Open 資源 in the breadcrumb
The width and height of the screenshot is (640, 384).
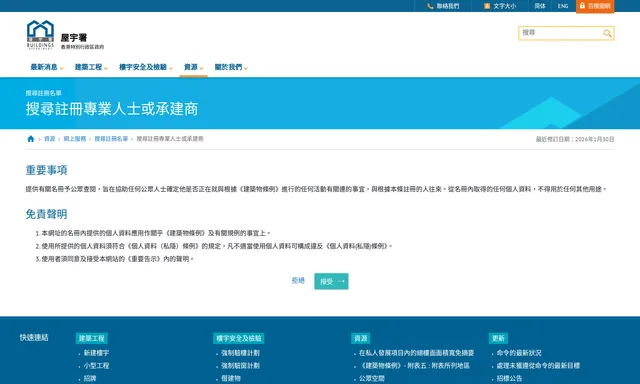click(49, 139)
